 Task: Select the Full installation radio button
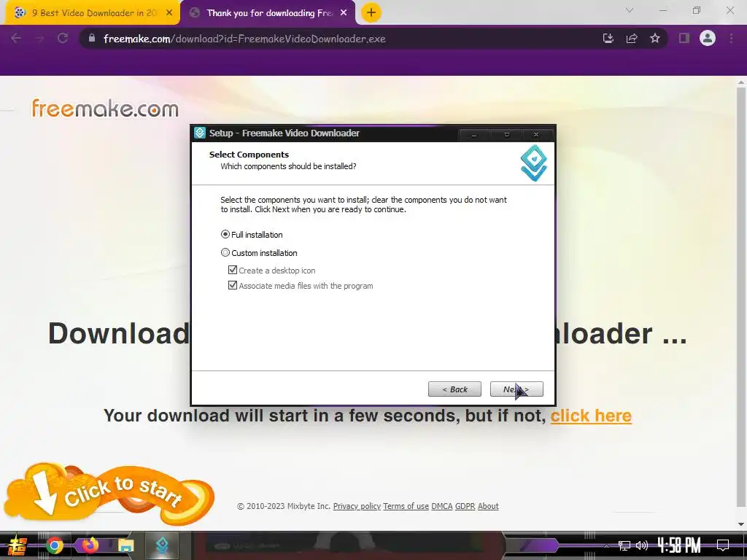225,234
